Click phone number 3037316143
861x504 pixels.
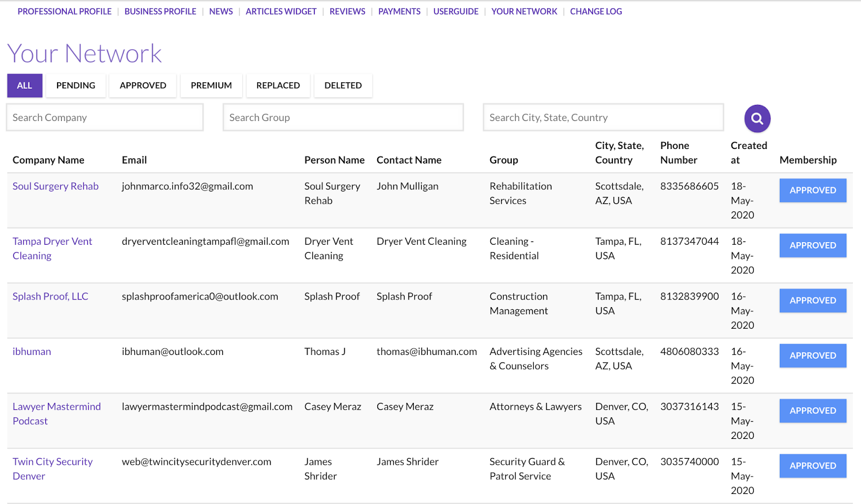[689, 407]
